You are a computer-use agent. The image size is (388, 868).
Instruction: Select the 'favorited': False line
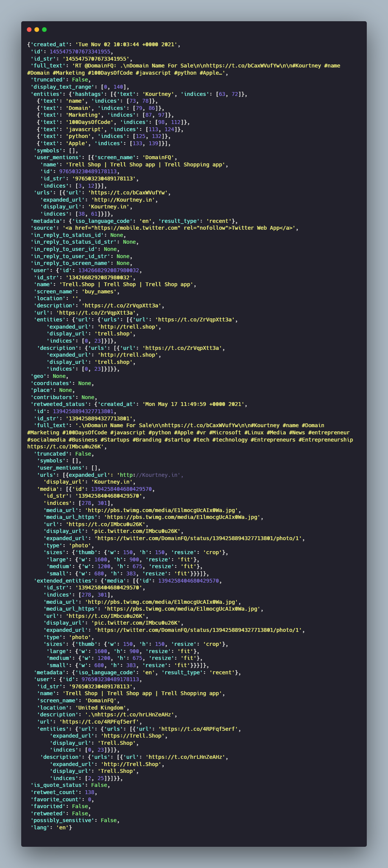point(61,806)
